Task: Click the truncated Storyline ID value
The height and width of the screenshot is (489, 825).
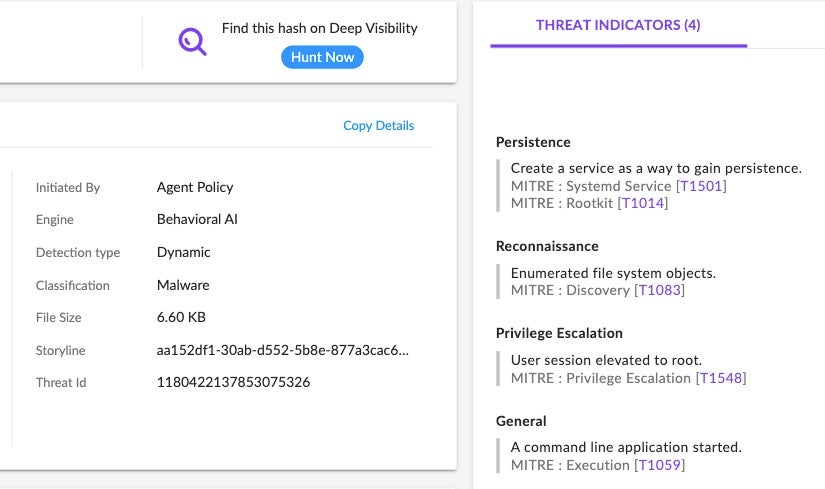Action: click(x=283, y=350)
